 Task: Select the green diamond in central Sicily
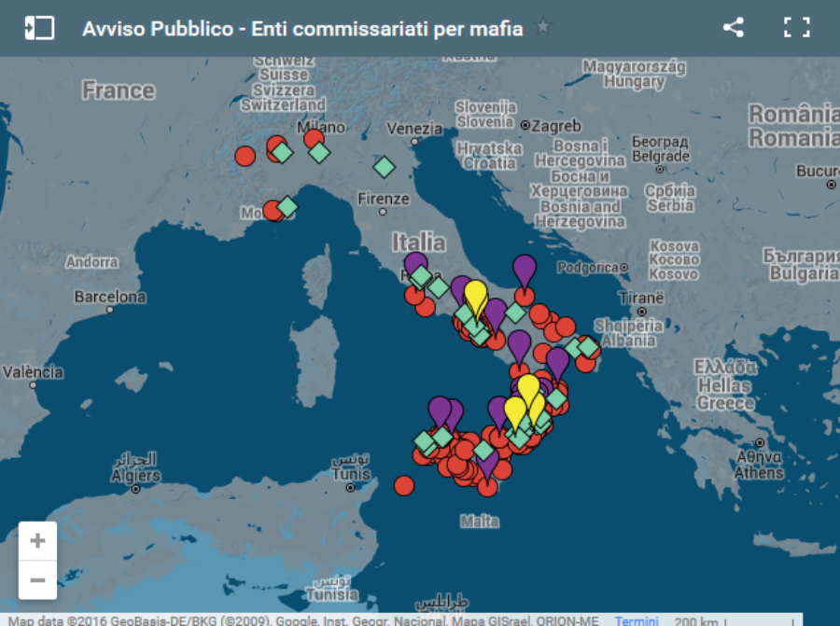click(x=483, y=451)
